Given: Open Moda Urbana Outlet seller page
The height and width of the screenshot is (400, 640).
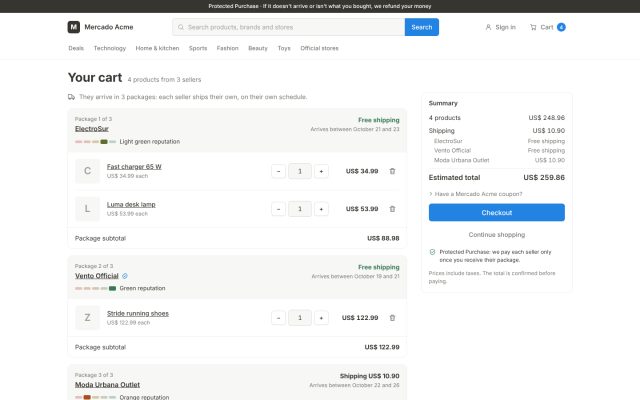Looking at the screenshot, I should click(107, 384).
